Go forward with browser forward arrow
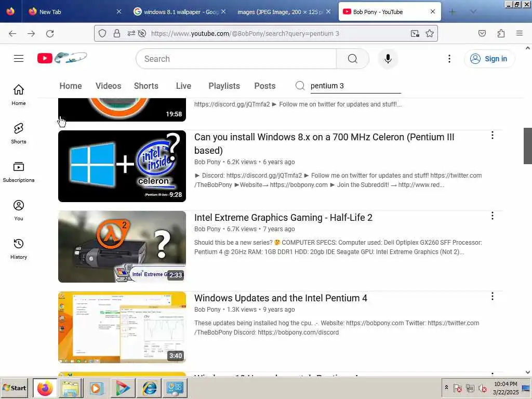Image resolution: width=532 pixels, height=399 pixels. tap(31, 33)
